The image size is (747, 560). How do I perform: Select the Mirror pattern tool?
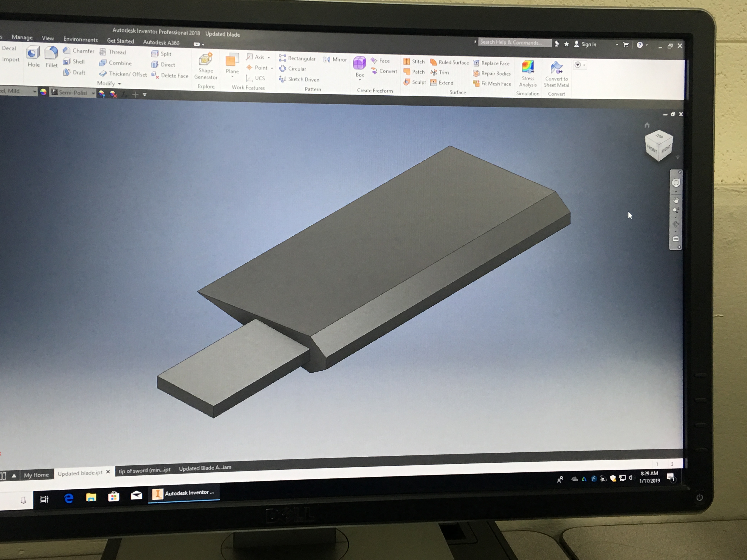[335, 59]
